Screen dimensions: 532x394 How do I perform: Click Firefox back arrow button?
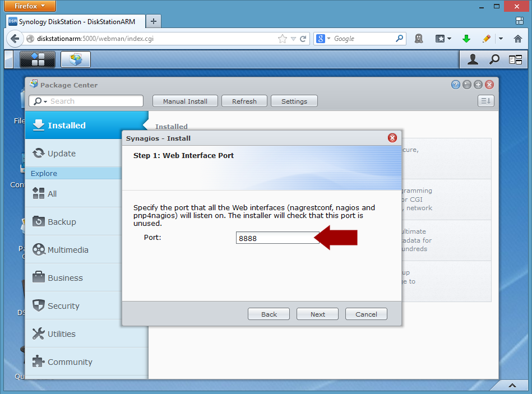[x=15, y=39]
